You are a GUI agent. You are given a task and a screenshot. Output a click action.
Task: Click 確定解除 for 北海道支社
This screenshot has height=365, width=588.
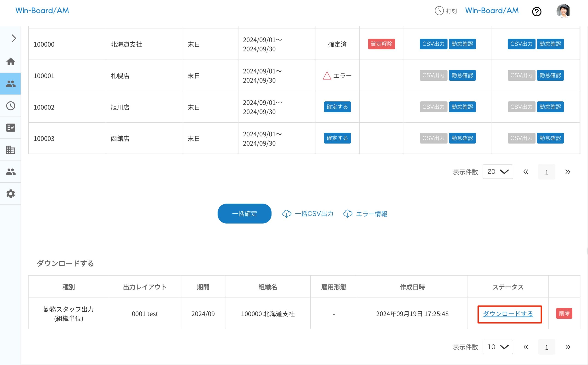(381, 44)
